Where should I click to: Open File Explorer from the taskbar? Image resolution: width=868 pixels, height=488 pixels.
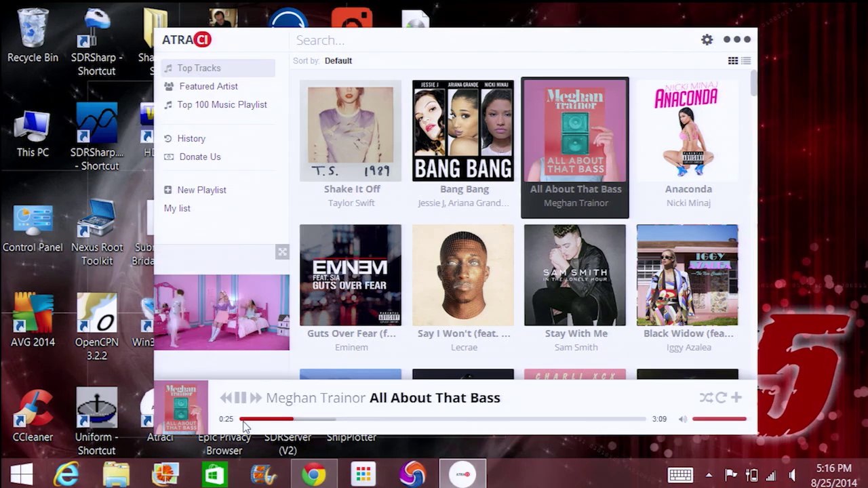tap(116, 474)
